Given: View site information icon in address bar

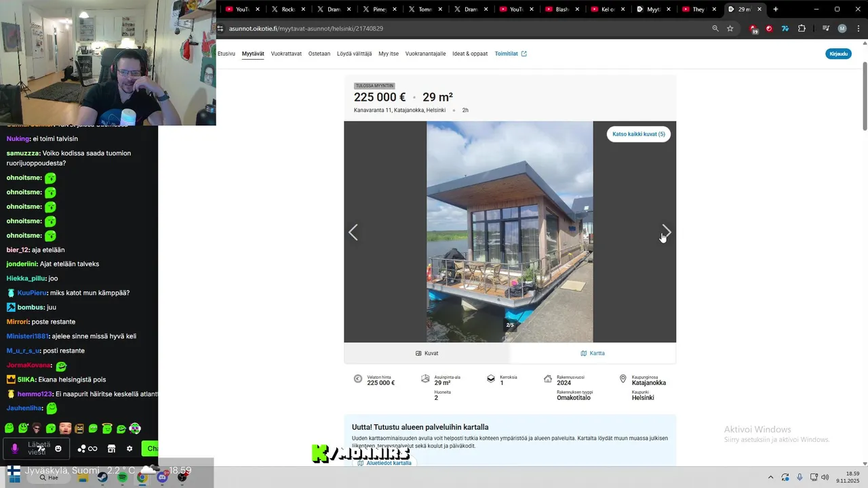Looking at the screenshot, I should (x=220, y=28).
